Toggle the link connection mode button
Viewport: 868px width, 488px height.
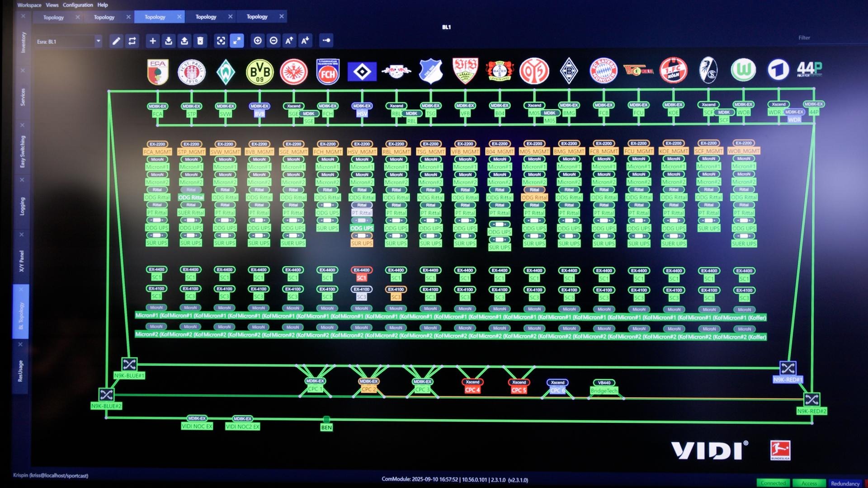pyautogui.click(x=326, y=40)
